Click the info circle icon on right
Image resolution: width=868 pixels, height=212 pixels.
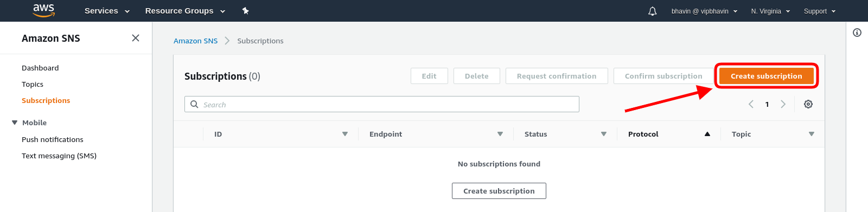[857, 33]
